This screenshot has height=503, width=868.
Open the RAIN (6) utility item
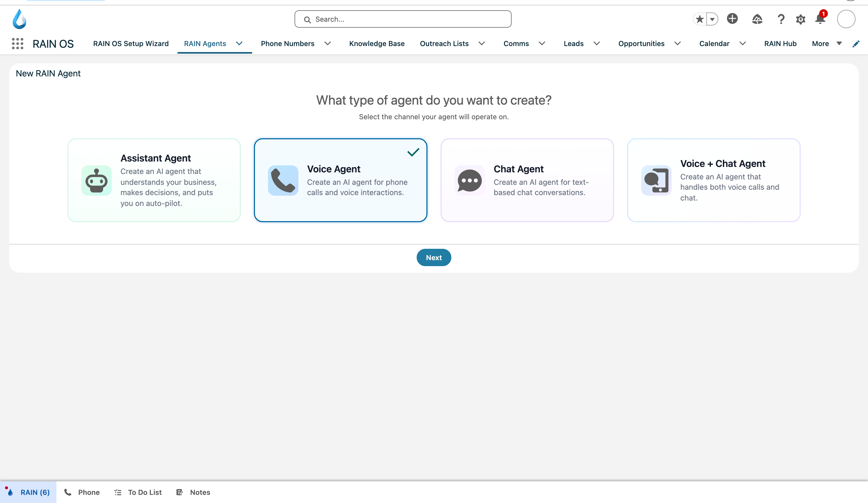coord(28,492)
